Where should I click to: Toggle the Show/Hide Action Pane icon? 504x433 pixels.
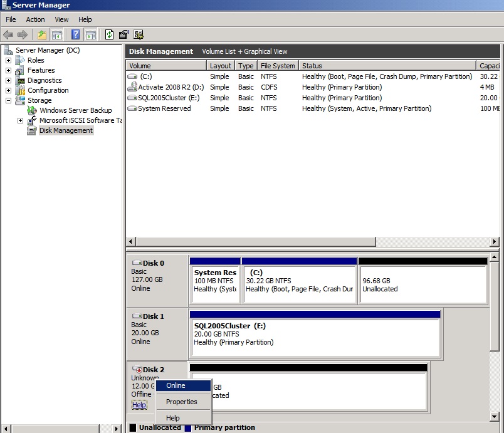pyautogui.click(x=91, y=34)
